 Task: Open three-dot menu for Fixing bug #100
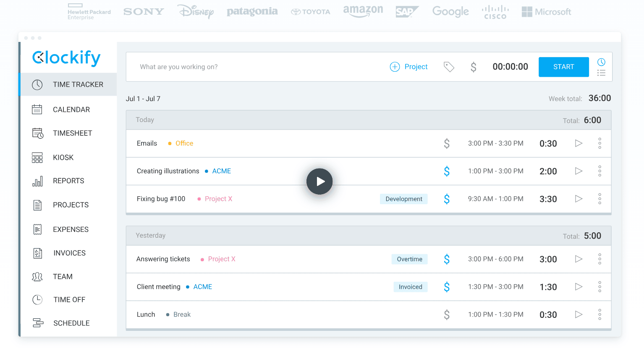pos(599,199)
